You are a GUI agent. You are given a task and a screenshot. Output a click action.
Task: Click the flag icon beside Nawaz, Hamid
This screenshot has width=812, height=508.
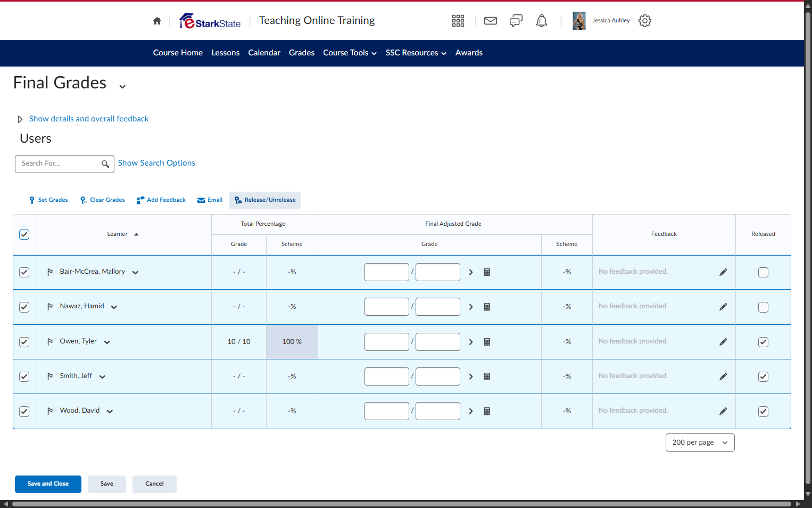tap(50, 307)
